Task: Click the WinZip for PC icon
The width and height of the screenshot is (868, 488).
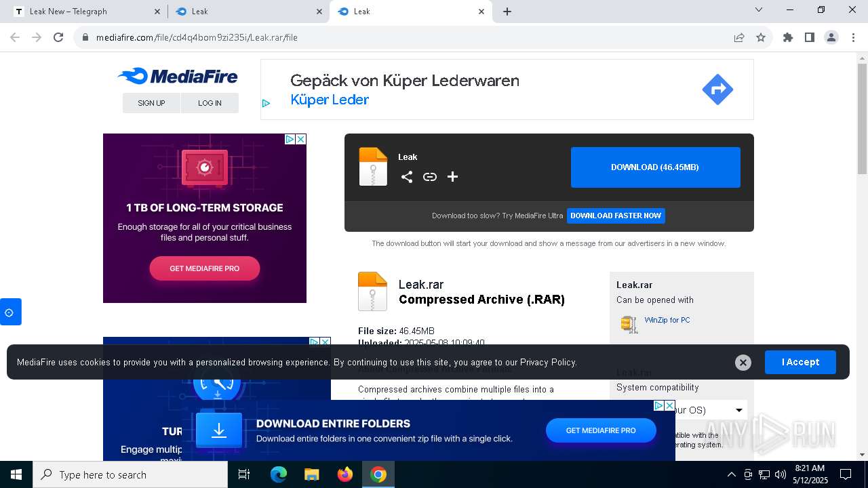Action: tap(629, 324)
